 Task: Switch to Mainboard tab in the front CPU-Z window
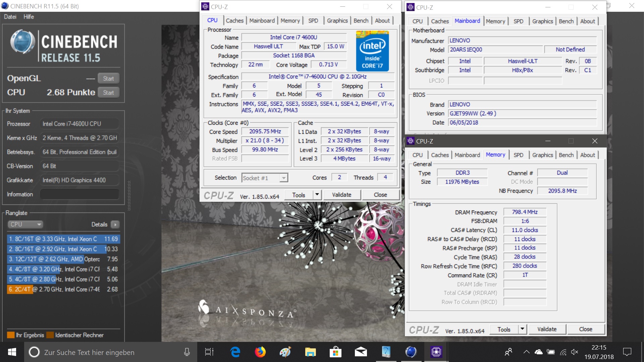[x=262, y=20]
